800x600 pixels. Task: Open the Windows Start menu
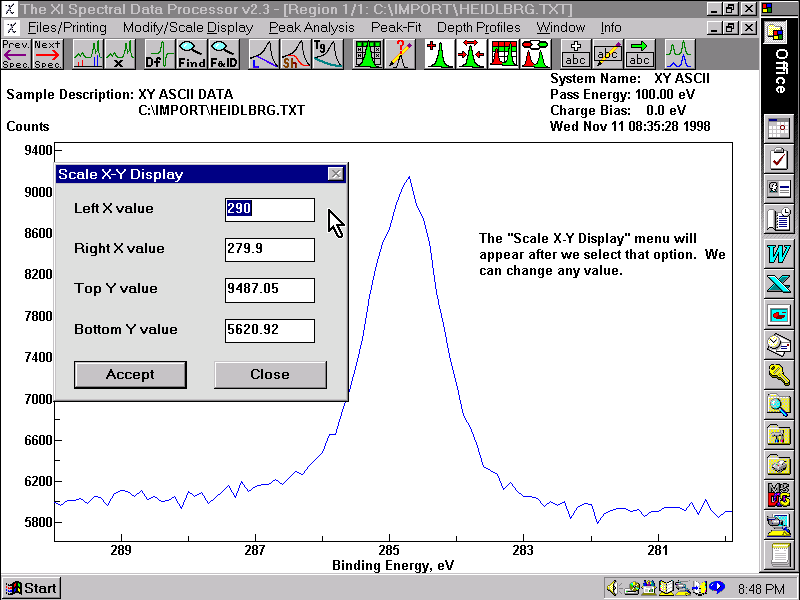[31, 588]
